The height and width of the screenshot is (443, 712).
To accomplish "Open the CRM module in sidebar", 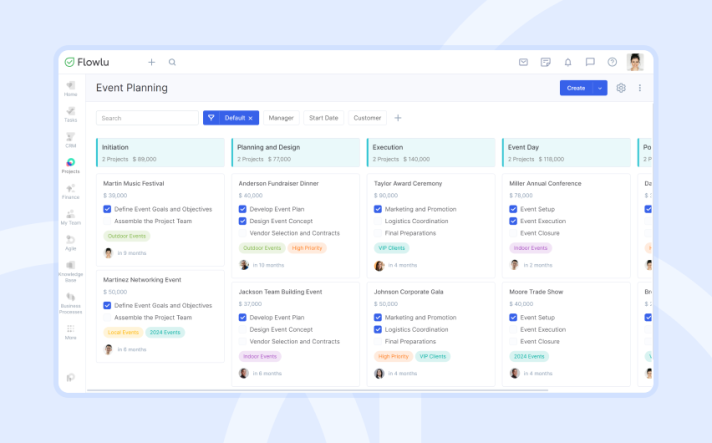I will click(x=71, y=139).
